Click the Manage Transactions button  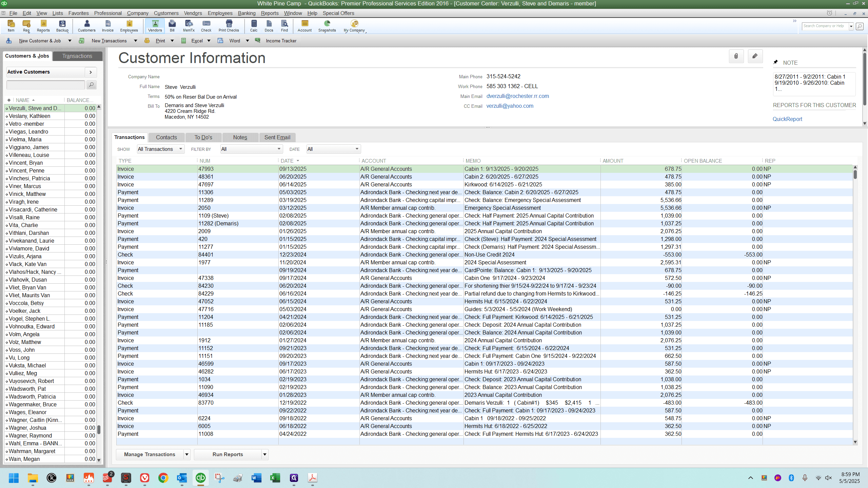pos(150,454)
